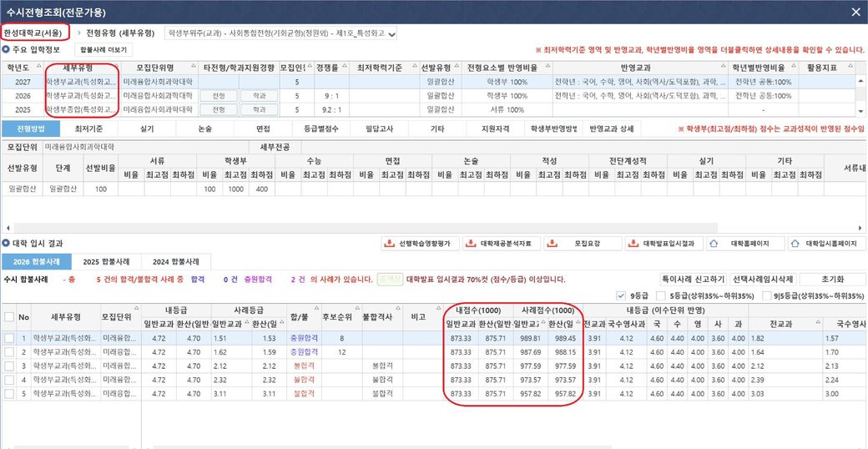Click the download icon on 대학발표입시결과
This screenshot has width=868, height=449.
click(633, 244)
